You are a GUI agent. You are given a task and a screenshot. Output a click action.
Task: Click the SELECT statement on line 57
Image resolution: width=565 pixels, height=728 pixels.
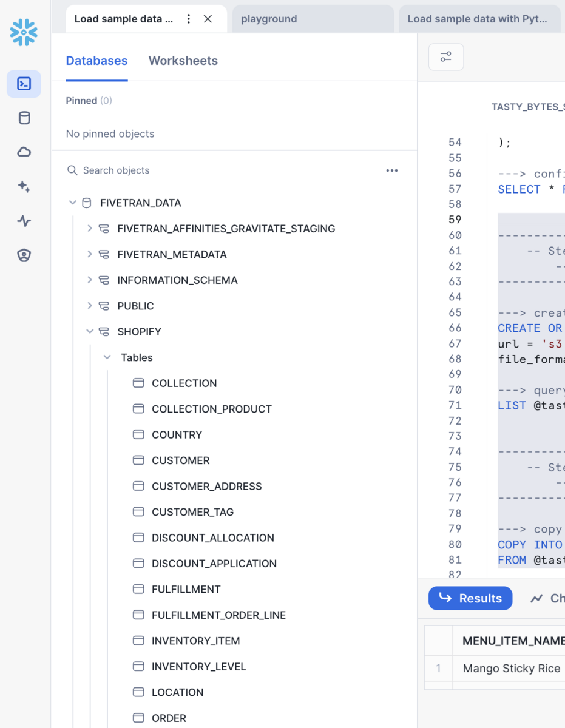coord(519,189)
